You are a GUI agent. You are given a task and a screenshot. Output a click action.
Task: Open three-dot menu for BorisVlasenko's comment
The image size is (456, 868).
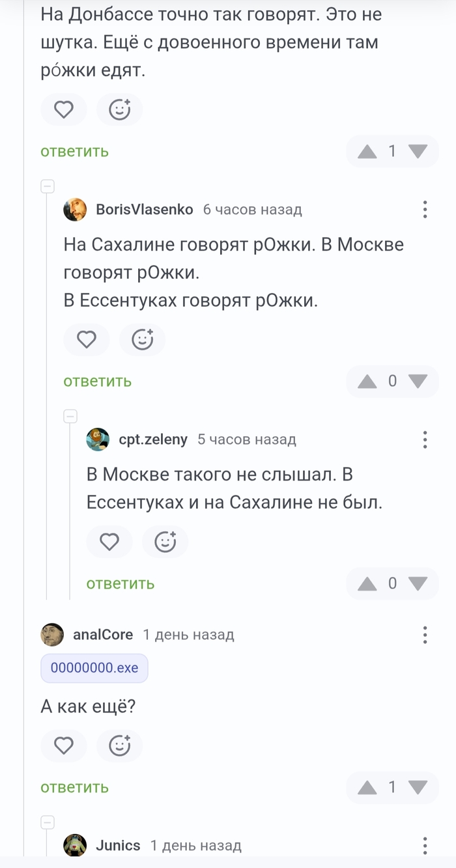[x=425, y=210]
